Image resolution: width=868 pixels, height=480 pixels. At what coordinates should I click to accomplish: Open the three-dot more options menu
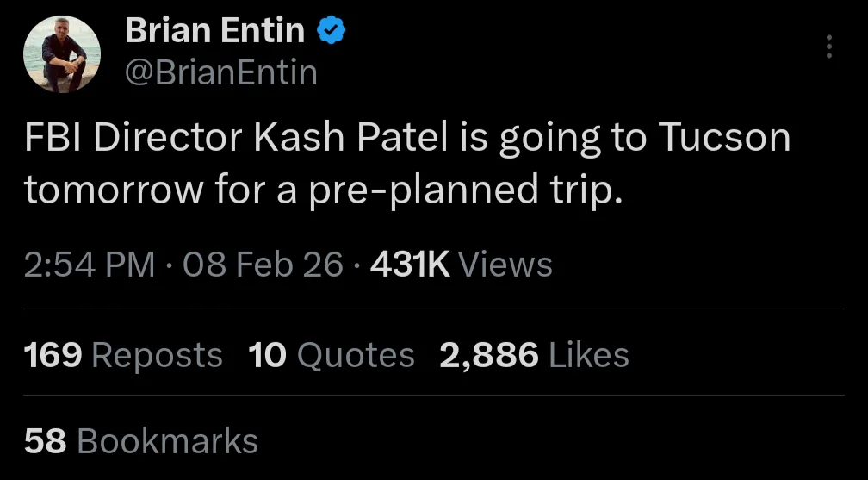click(x=829, y=47)
